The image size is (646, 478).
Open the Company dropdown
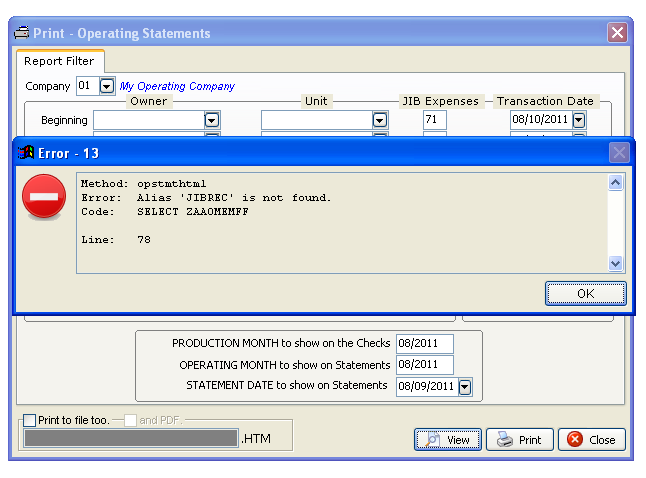pos(107,86)
